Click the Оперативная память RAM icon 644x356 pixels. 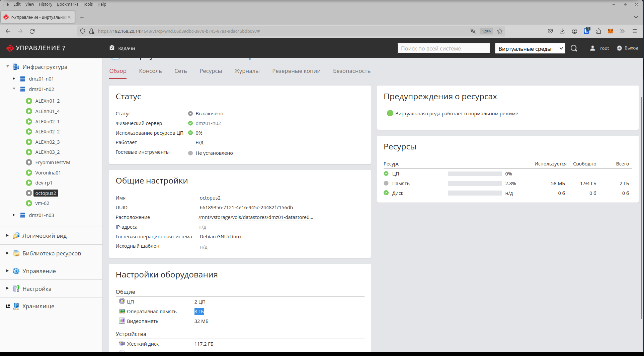122,311
